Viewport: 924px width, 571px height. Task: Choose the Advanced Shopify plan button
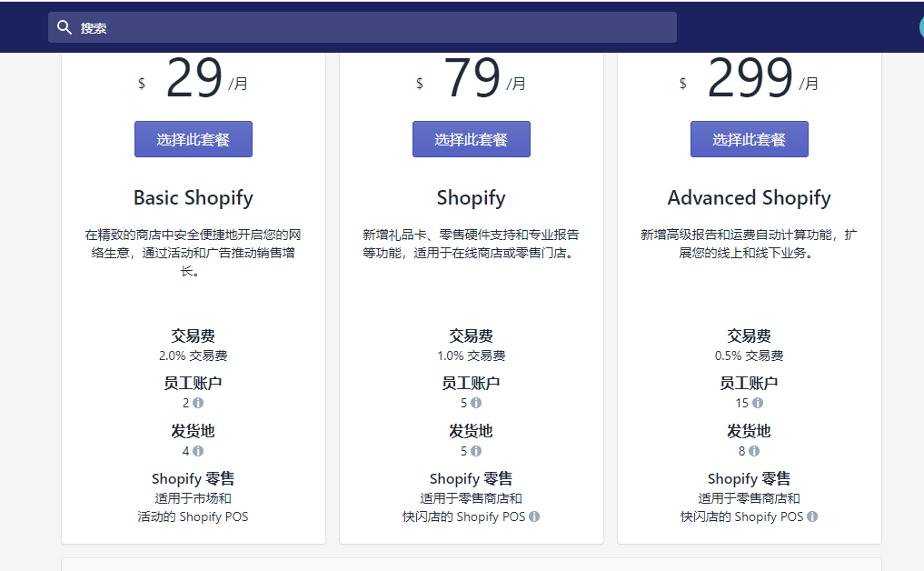(x=749, y=139)
